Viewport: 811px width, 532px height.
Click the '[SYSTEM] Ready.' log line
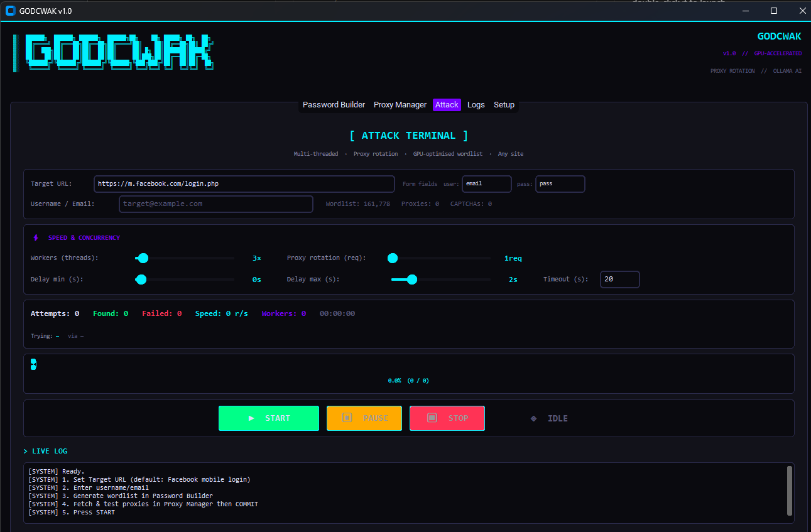[x=57, y=471]
